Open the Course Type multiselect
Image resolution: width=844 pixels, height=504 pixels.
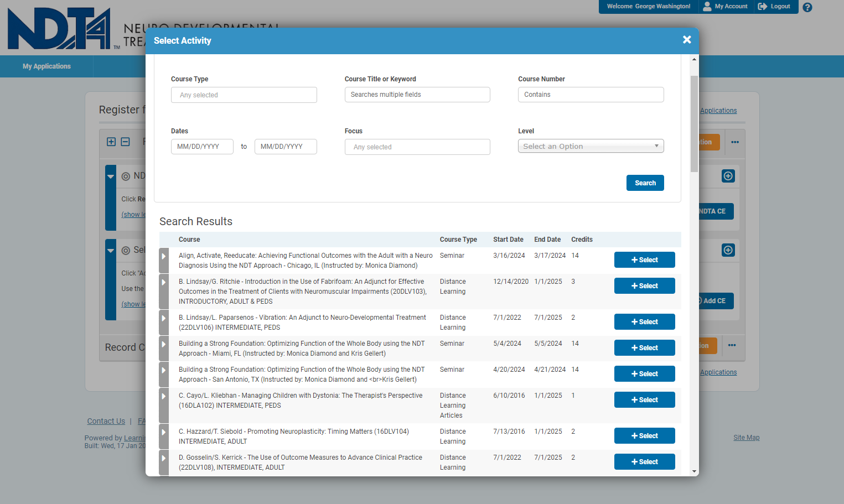pos(244,95)
